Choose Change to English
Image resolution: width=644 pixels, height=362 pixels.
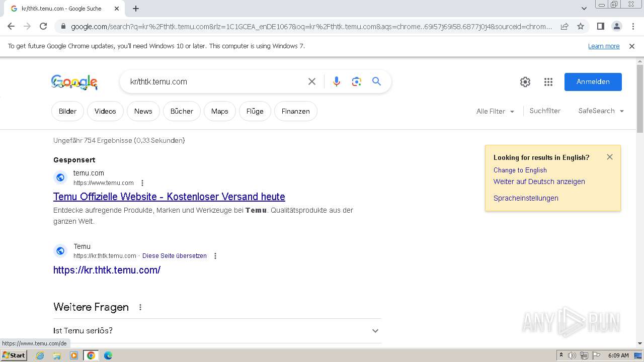[x=520, y=170]
